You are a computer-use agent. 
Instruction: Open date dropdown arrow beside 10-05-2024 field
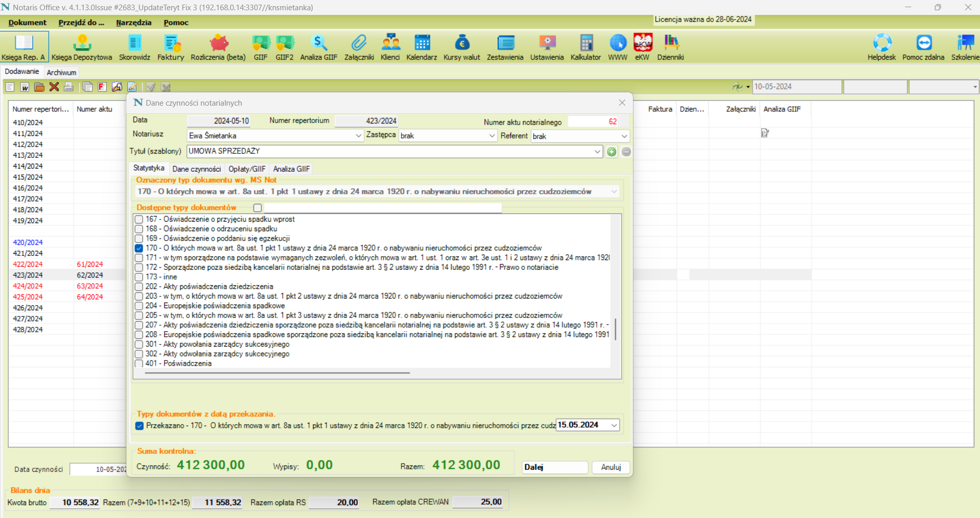point(748,87)
